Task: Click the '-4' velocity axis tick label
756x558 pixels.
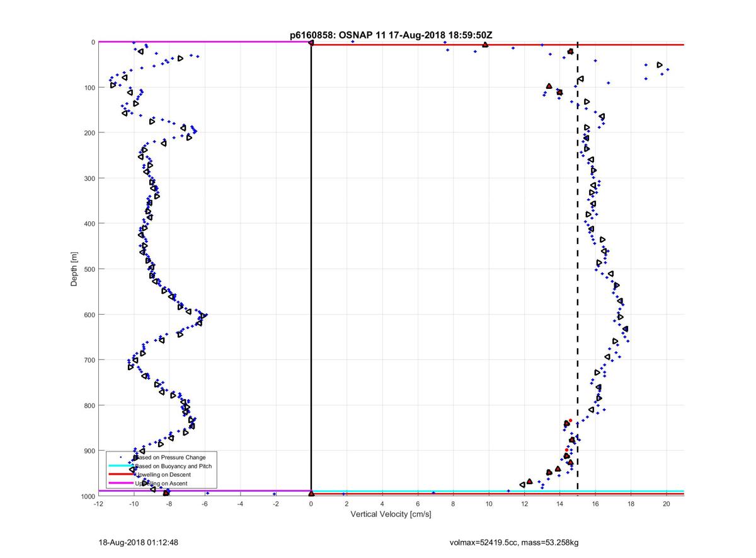Action: point(241,504)
